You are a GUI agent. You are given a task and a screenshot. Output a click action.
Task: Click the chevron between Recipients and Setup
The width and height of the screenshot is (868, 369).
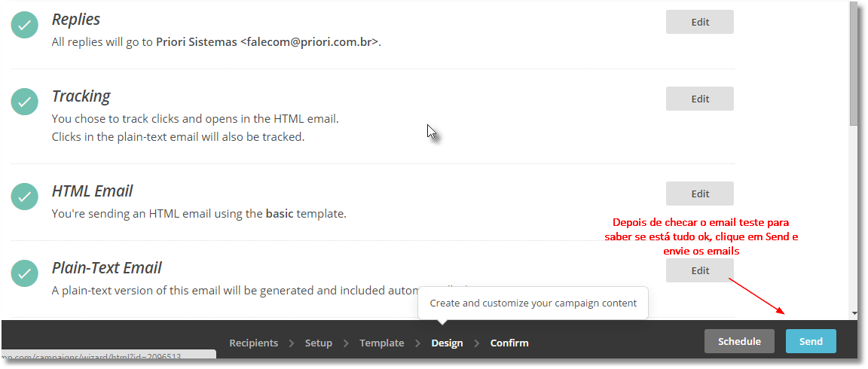292,343
